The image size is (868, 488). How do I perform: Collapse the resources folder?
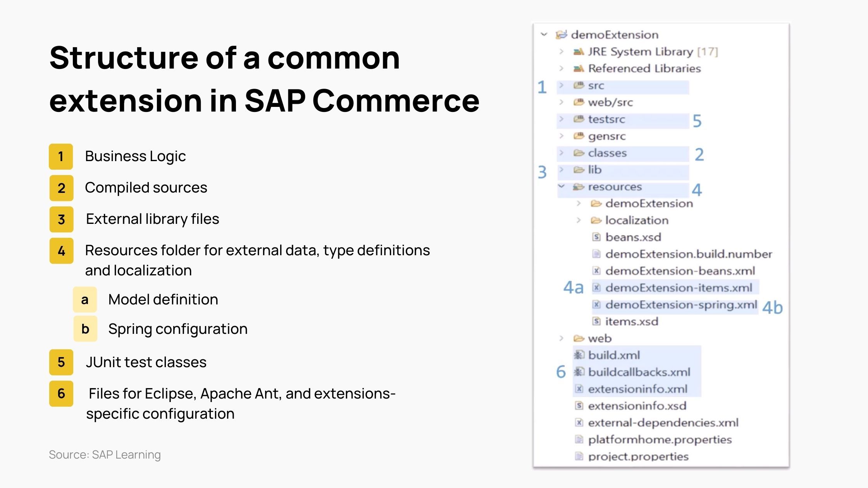pyautogui.click(x=561, y=186)
